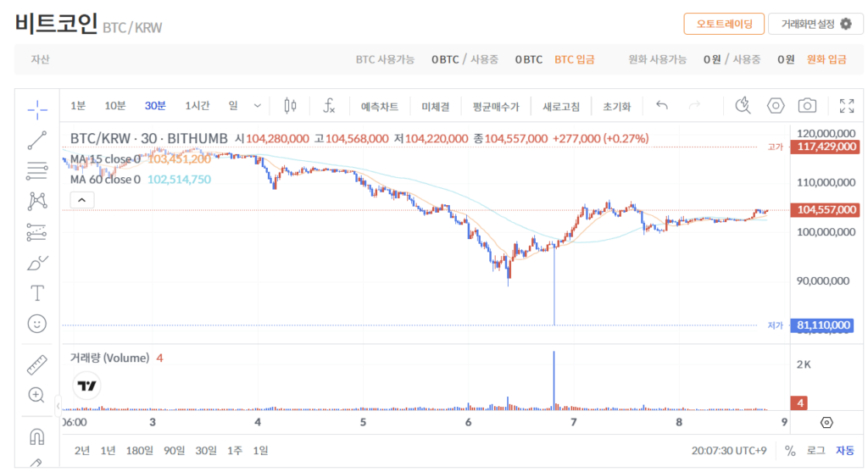Click the 고가 117,429,000 high price label
The height and width of the screenshot is (472, 868).
(825, 147)
